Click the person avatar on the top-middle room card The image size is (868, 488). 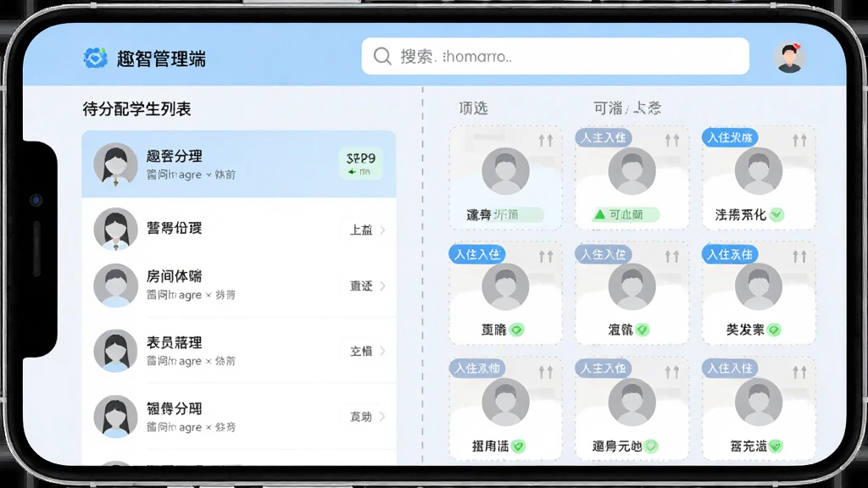(x=632, y=171)
